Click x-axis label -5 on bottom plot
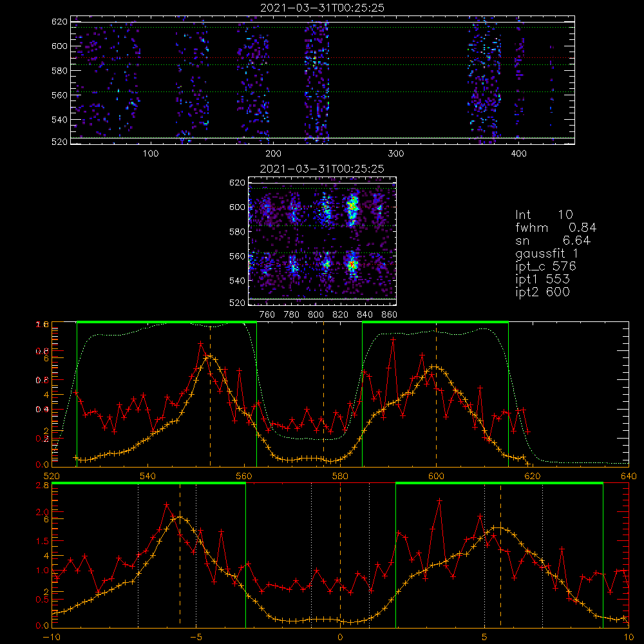The height and width of the screenshot is (644, 644). click(196, 638)
